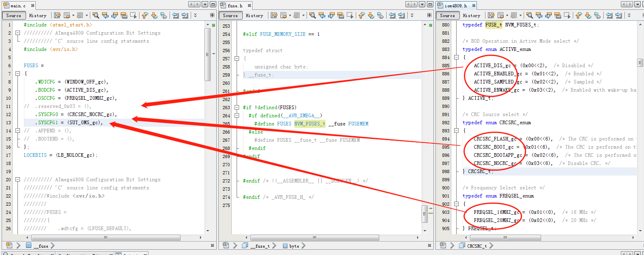Viewport: 644px width, 255px height.
Task: Open document list dropdown in main.c pane
Action: point(205,4)
